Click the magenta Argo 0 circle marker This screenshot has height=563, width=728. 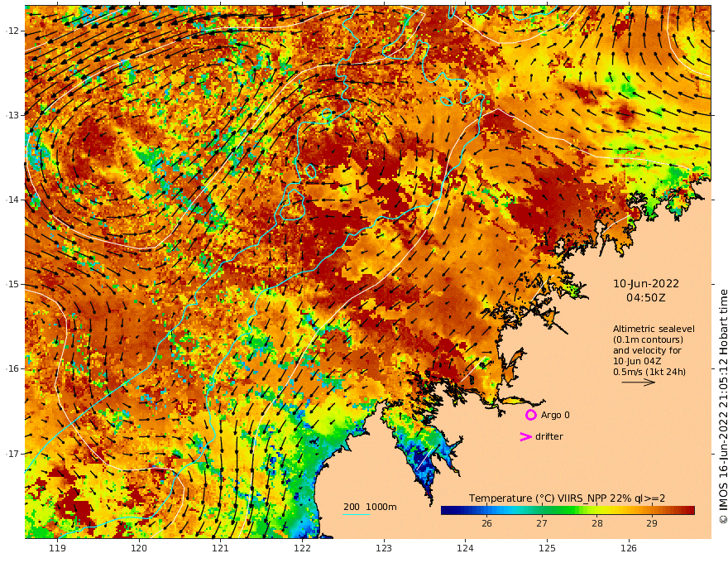(530, 415)
